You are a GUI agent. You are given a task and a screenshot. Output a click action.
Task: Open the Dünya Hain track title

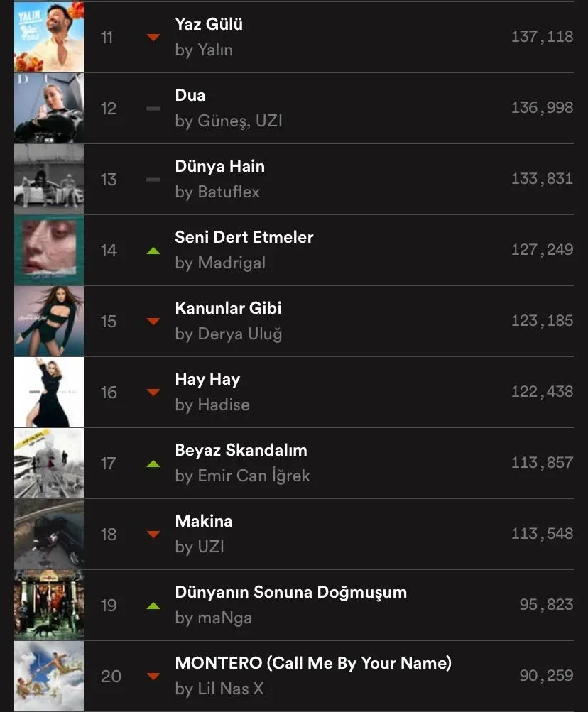(220, 166)
